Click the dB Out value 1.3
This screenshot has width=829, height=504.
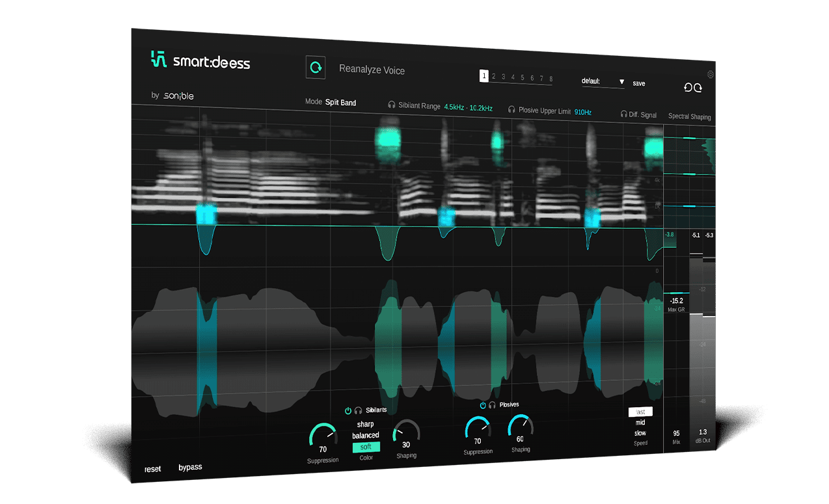coord(703,432)
